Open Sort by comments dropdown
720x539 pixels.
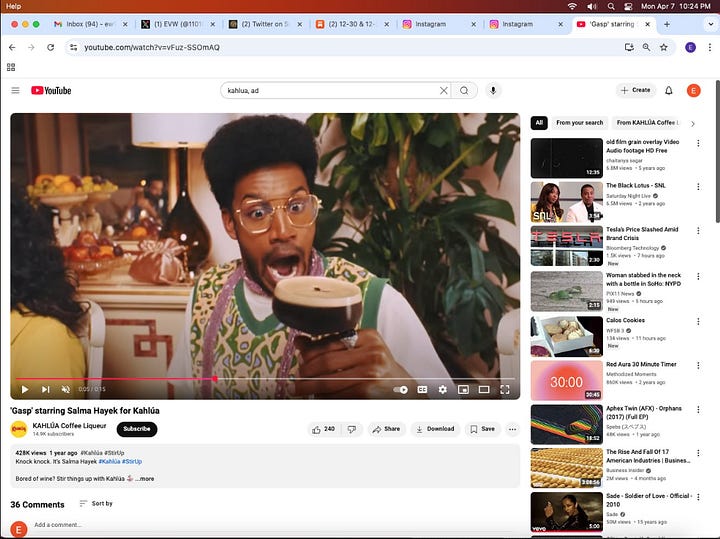coord(96,504)
